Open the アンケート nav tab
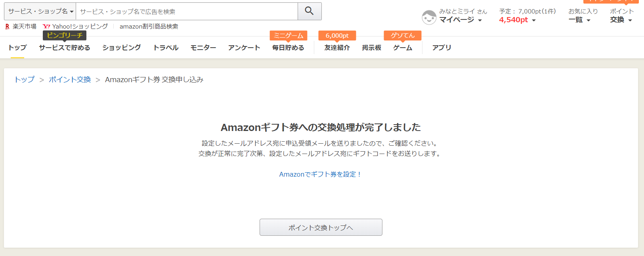The image size is (644, 256). pyautogui.click(x=244, y=48)
